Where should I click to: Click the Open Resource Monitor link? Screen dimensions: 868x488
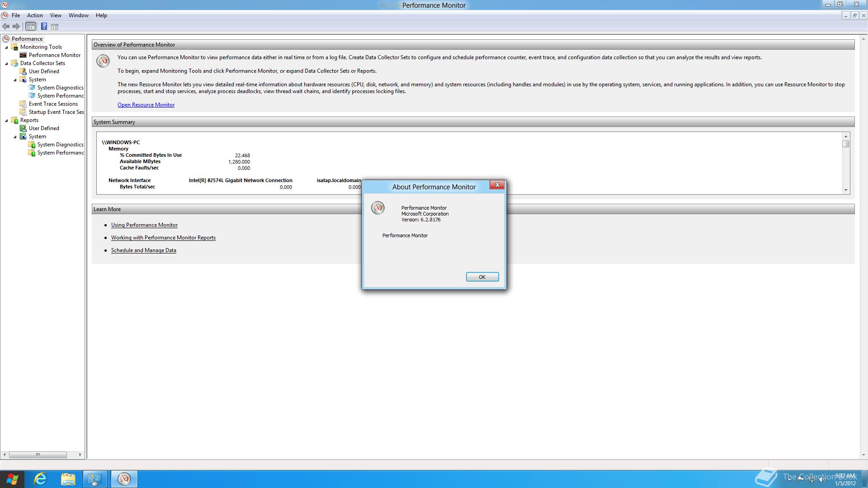coord(146,105)
